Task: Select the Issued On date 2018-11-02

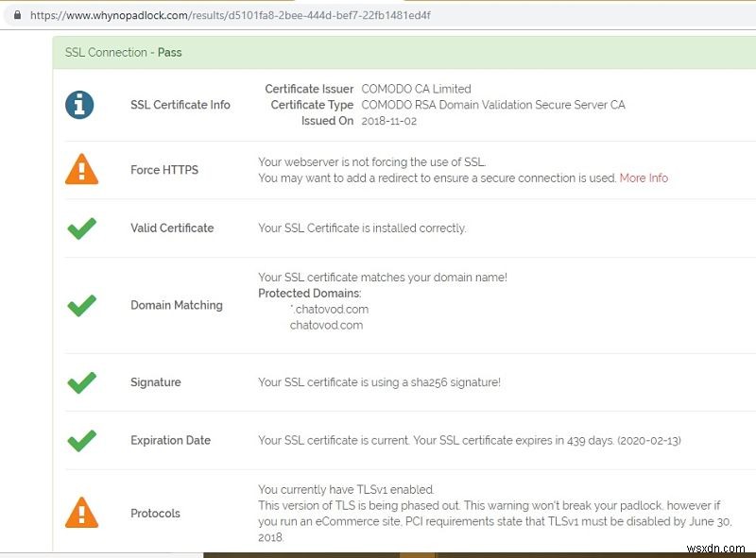Action: (x=387, y=120)
